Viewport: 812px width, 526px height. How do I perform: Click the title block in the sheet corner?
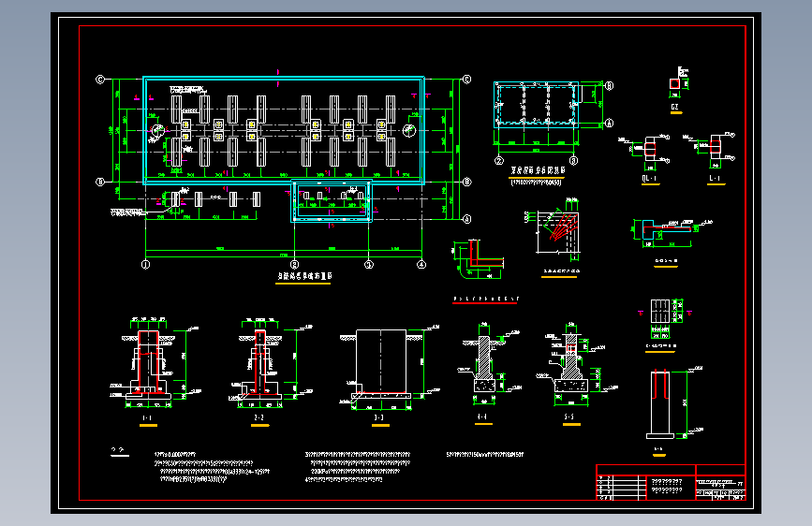pyautogui.click(x=671, y=483)
